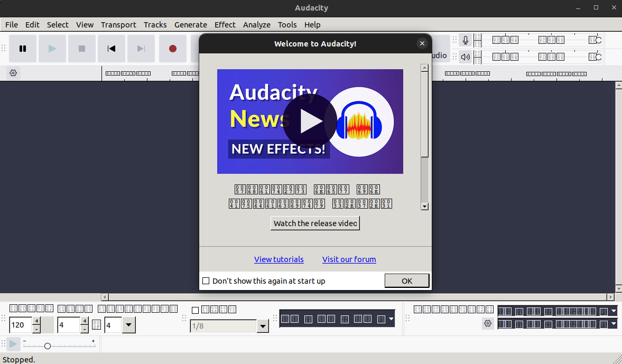622x364 pixels.
Task: Enable the snapping checkbox above the 1/8 selector
Action: (195, 310)
